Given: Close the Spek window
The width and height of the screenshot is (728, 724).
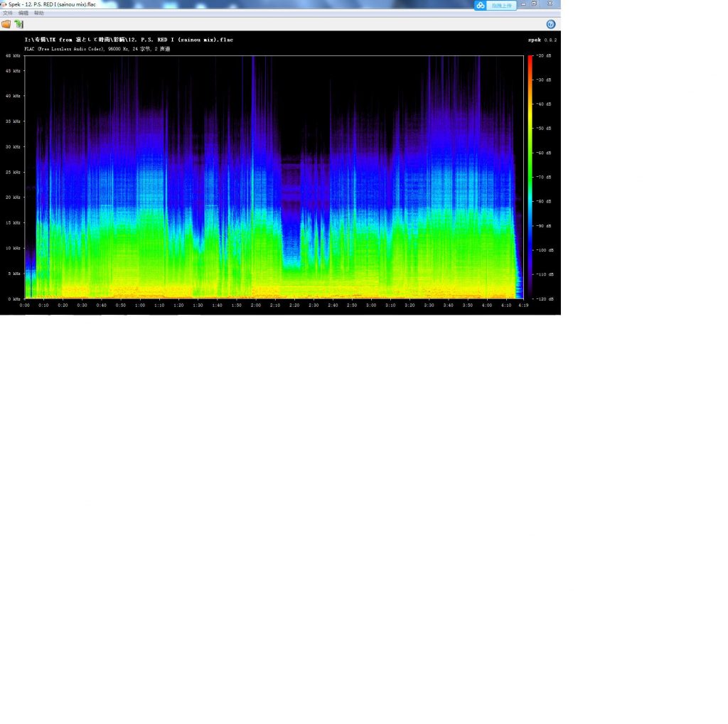Looking at the screenshot, I should pos(550,4).
